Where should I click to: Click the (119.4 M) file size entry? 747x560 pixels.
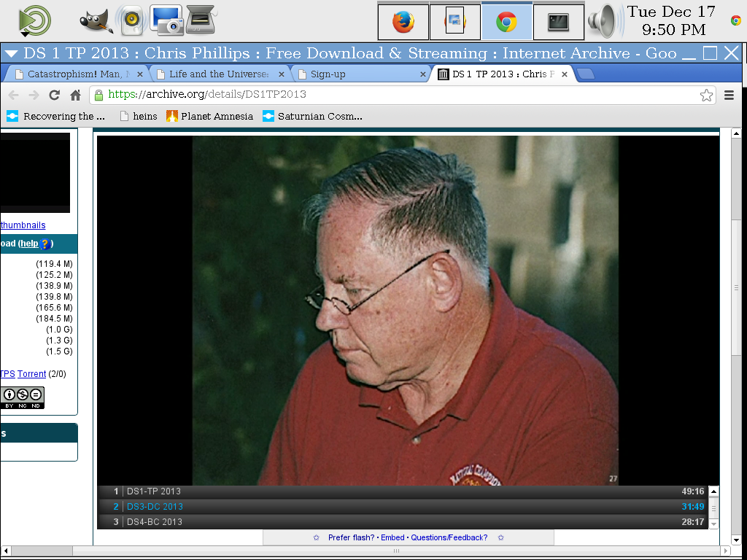54,264
